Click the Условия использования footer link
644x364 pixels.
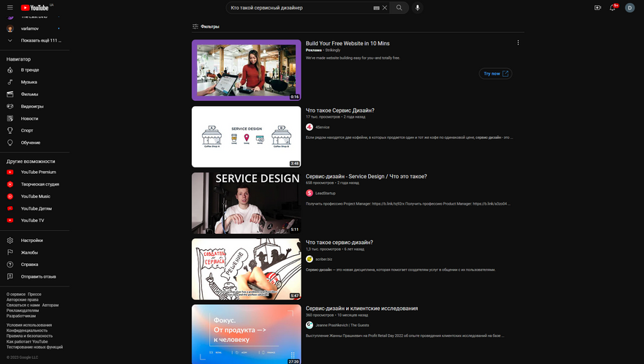point(29,325)
